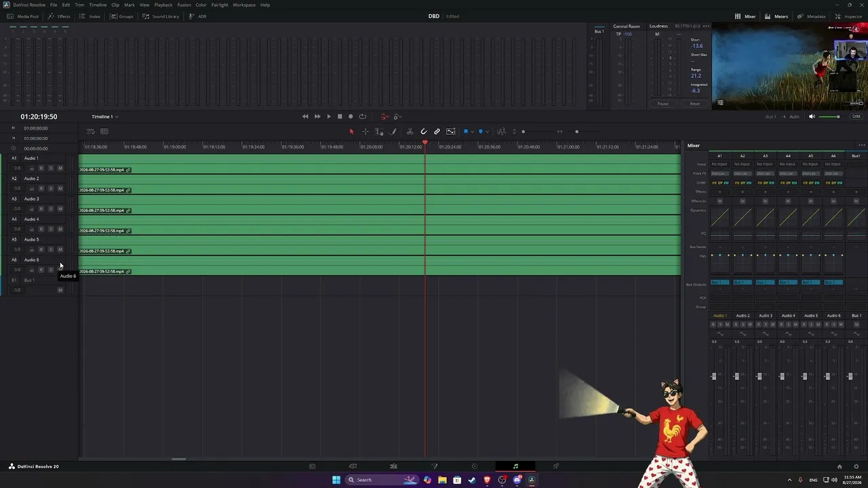Open the ADR panel

tap(197, 16)
